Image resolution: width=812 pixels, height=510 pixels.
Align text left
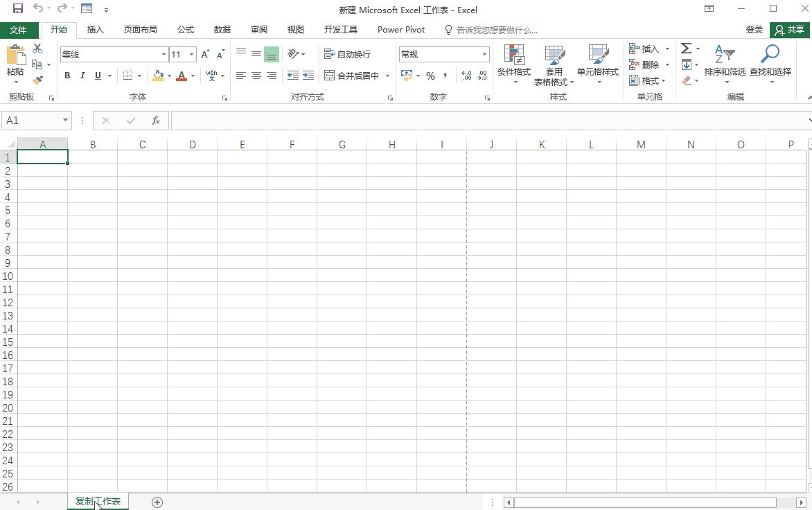241,76
